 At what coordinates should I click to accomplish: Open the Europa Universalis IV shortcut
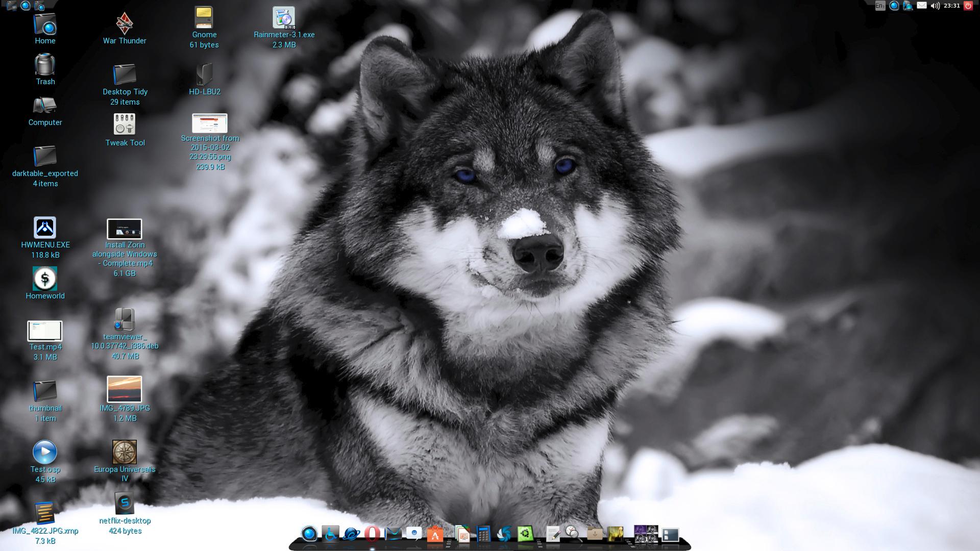(125, 452)
